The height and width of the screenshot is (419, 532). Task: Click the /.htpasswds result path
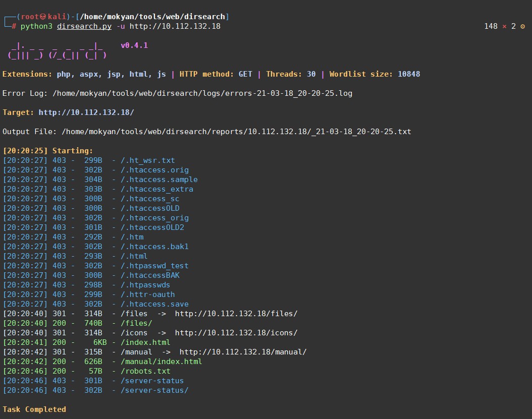tap(145, 285)
